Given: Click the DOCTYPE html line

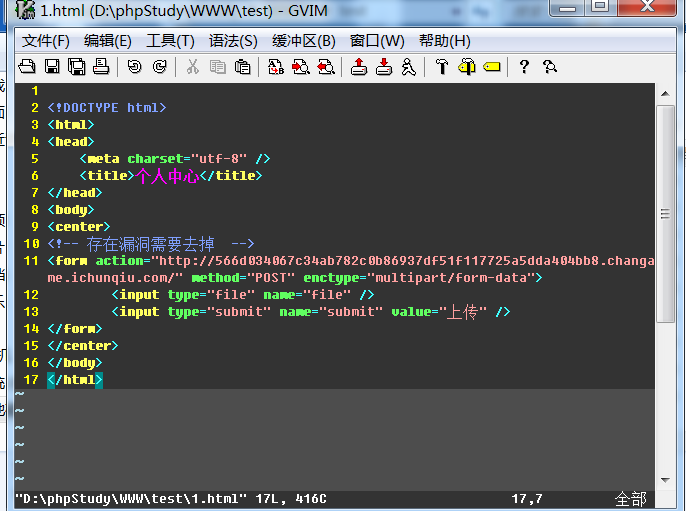Looking at the screenshot, I should (107, 108).
